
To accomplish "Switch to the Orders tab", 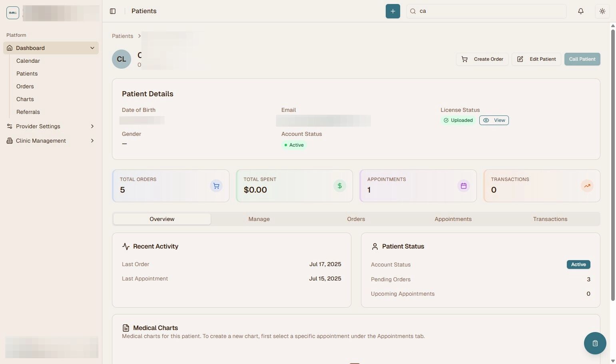I will pos(356,219).
